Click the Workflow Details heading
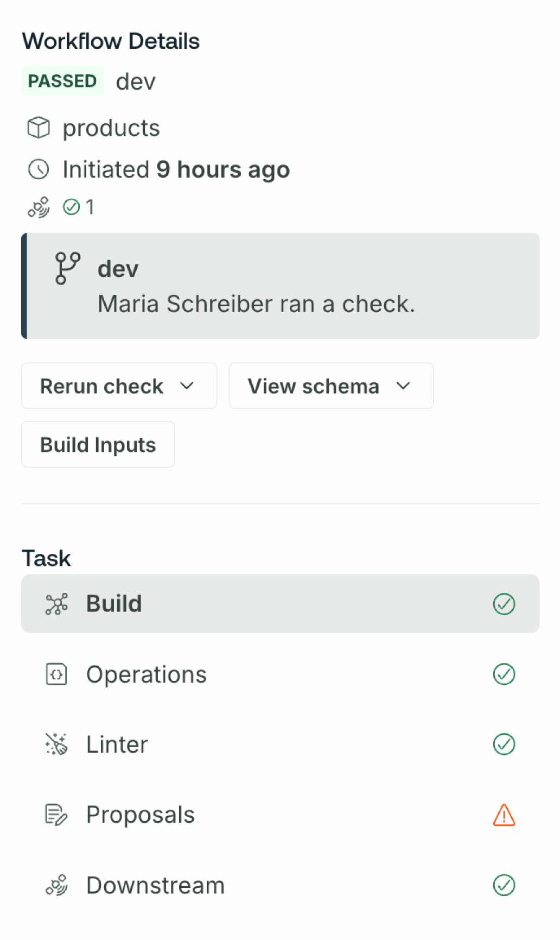This screenshot has width=560, height=940. pyautogui.click(x=111, y=41)
